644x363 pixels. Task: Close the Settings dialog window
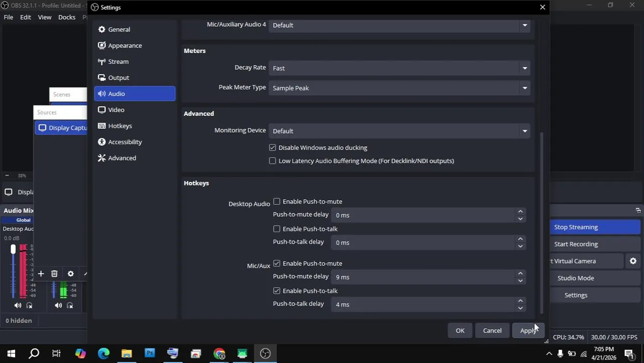542,7
